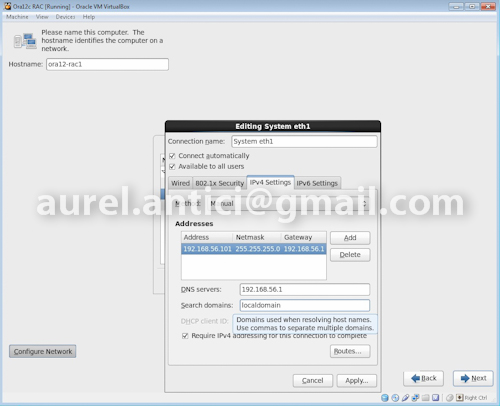Click the Search domains field
This screenshot has height=406, width=500.
coord(305,305)
